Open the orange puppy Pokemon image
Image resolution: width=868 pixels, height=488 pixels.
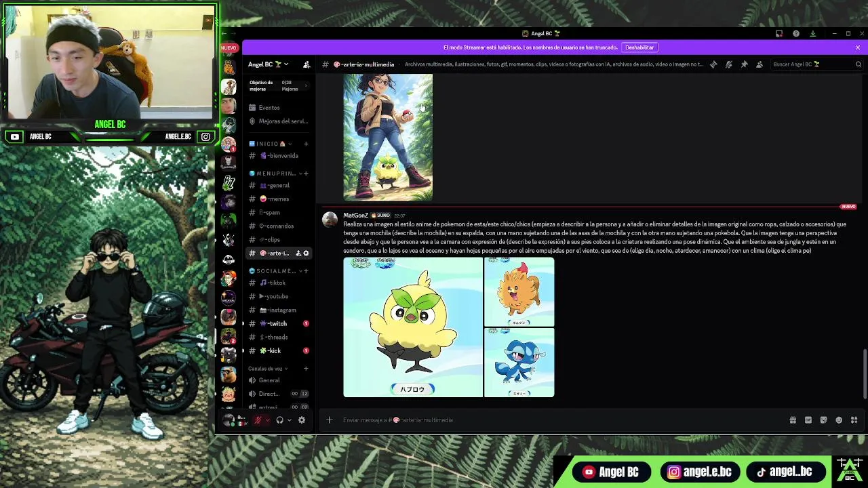[x=519, y=292]
